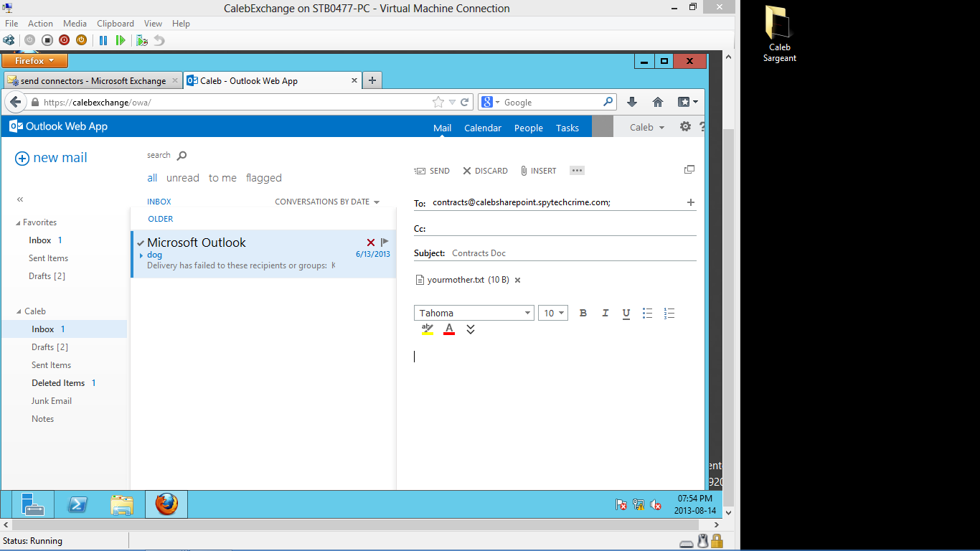Toggle the checkmark on Microsoft Outlook message
Image resolution: width=980 pixels, height=551 pixels.
click(141, 242)
